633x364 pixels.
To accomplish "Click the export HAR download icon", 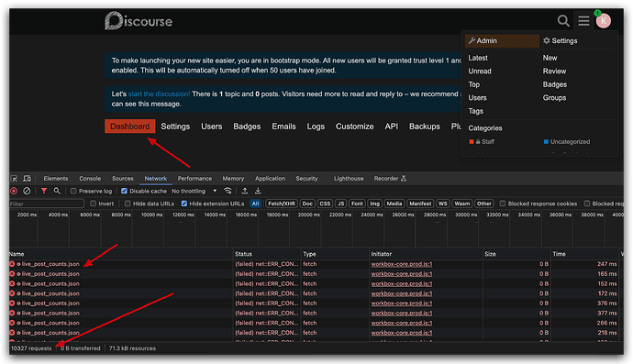I will [258, 191].
